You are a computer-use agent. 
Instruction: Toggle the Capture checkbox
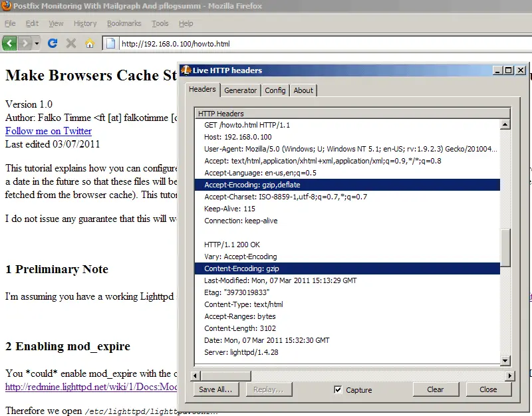(338, 389)
